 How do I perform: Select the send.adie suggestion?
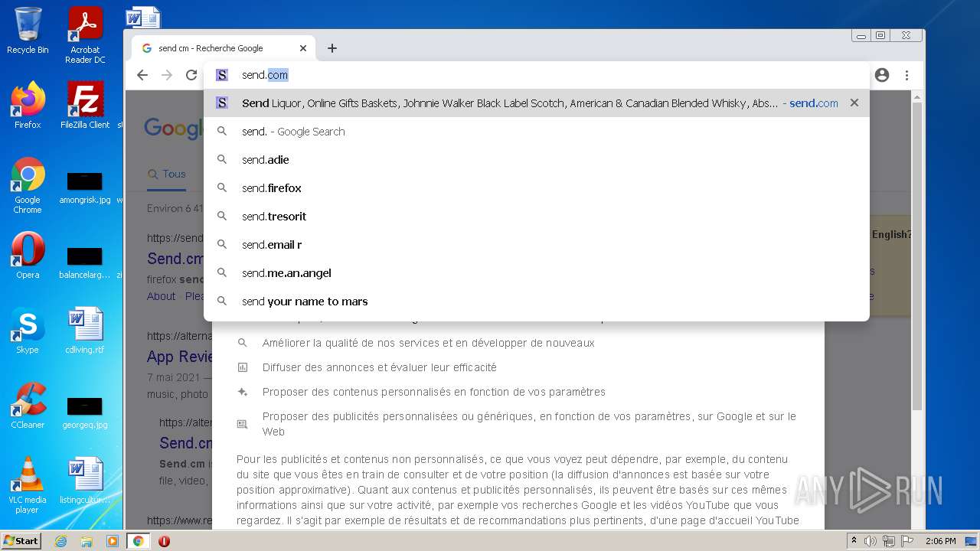(x=536, y=160)
